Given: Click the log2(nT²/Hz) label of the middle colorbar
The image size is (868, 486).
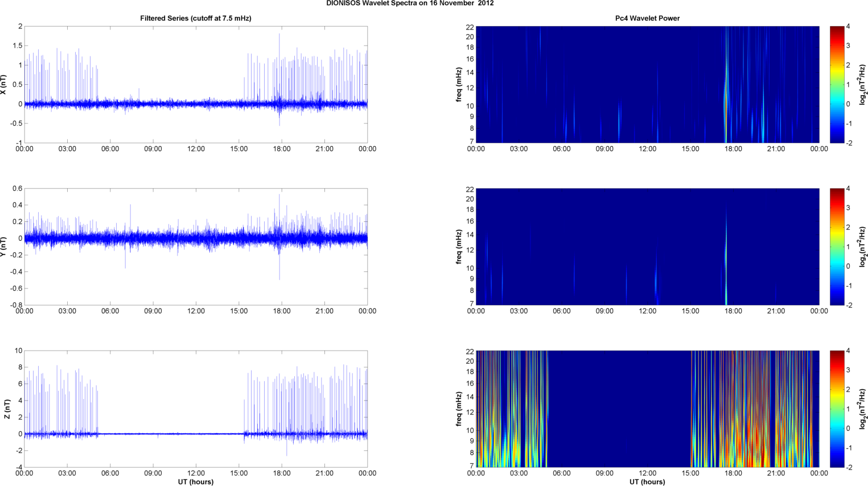Looking at the screenshot, I should [863, 247].
